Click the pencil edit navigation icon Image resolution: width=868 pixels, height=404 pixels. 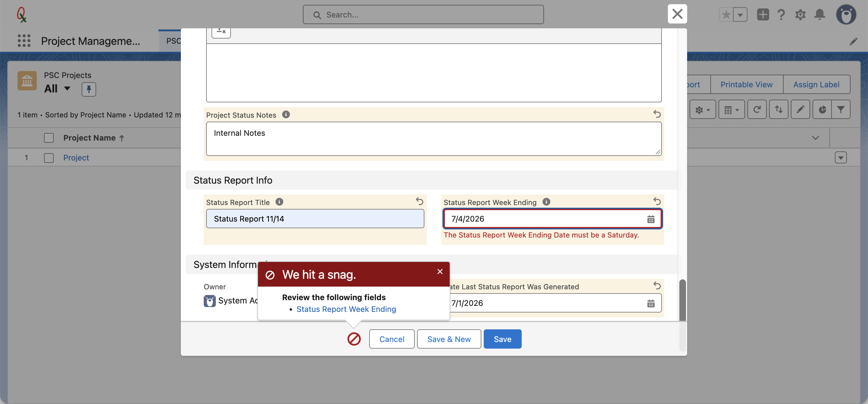tap(853, 42)
